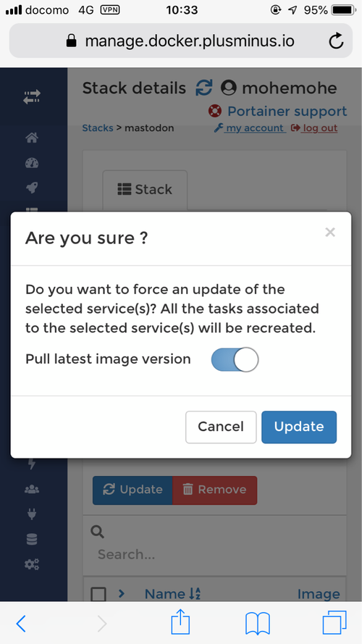Open the my account link
Viewport: 362px width, 644px height.
[x=250, y=128]
